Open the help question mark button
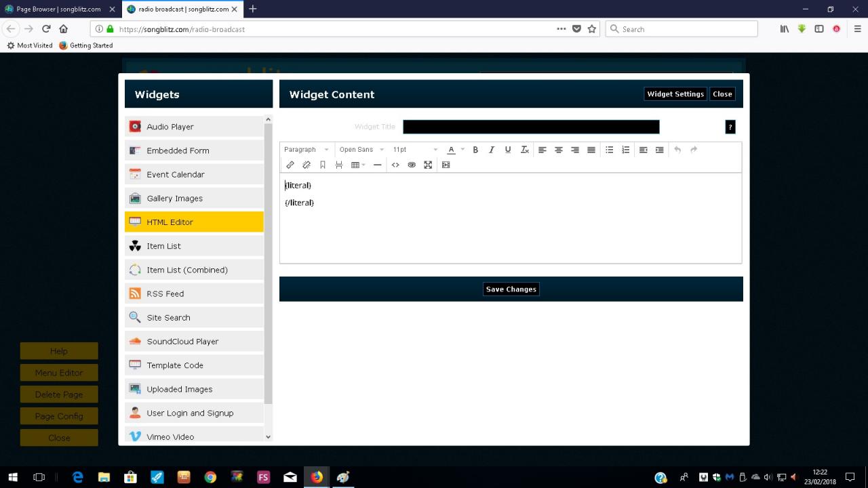The image size is (868, 488). [730, 127]
